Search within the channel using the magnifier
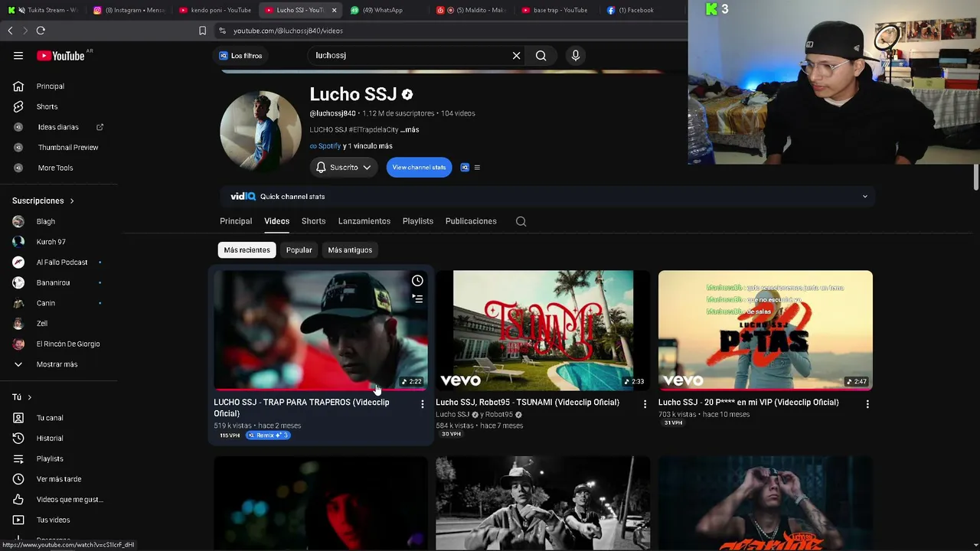980x551 pixels. click(521, 222)
